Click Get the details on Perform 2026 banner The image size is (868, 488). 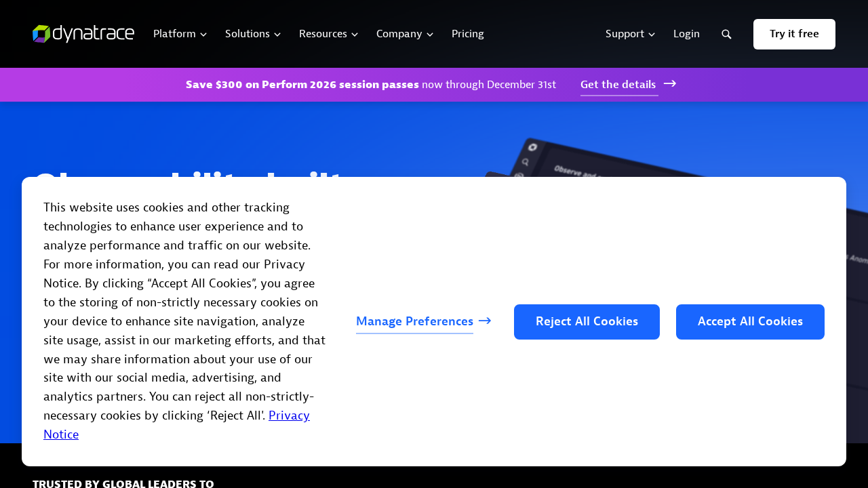coord(618,83)
